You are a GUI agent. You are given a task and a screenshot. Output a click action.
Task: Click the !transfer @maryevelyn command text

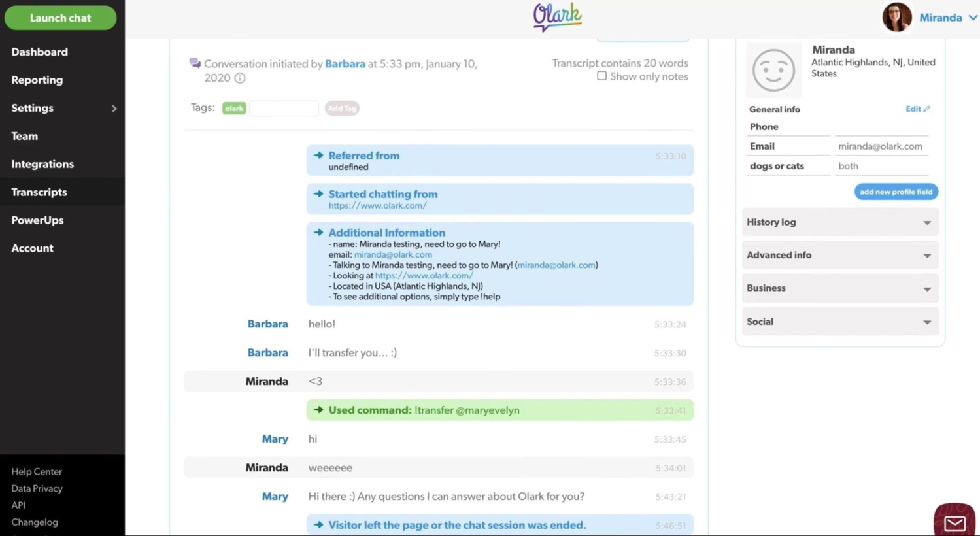467,410
